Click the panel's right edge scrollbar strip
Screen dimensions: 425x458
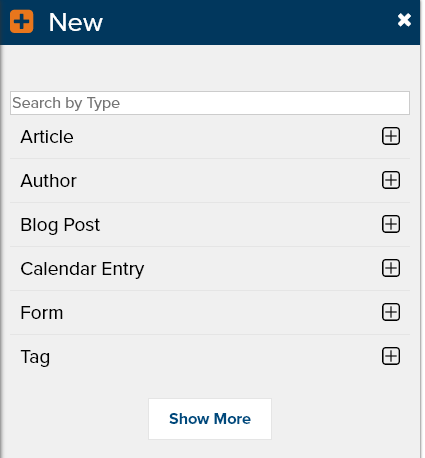pos(422,229)
